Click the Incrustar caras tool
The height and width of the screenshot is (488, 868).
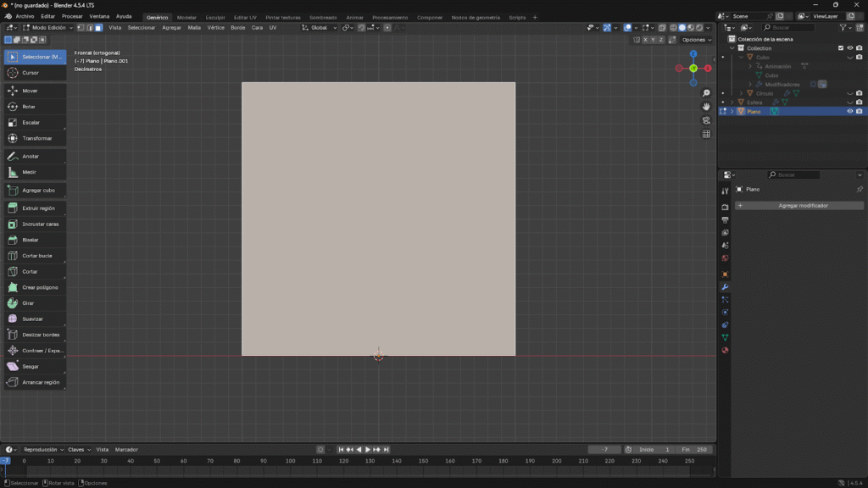pyautogui.click(x=35, y=224)
